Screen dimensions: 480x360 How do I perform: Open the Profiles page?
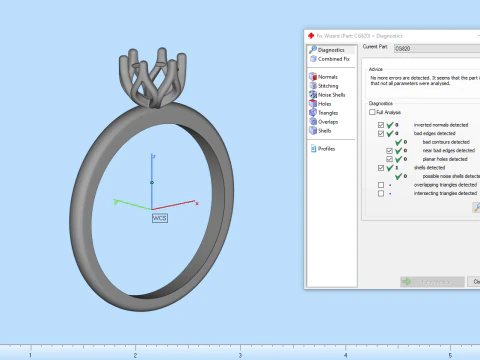pyautogui.click(x=323, y=149)
